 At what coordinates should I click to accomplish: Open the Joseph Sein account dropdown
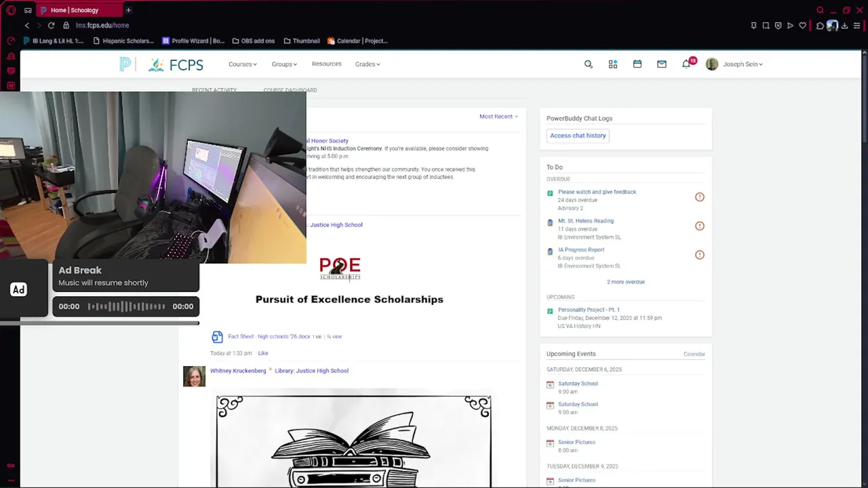coord(734,64)
